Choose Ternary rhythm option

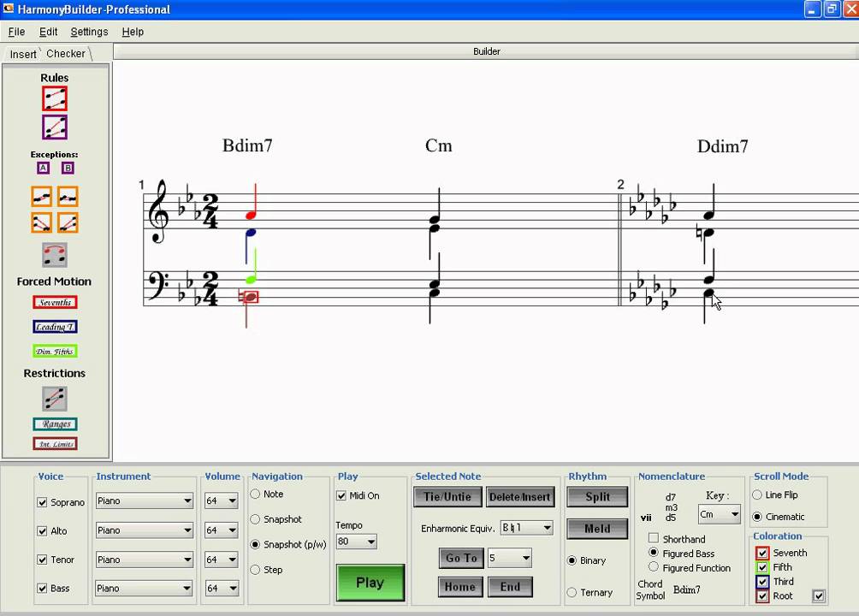572,592
